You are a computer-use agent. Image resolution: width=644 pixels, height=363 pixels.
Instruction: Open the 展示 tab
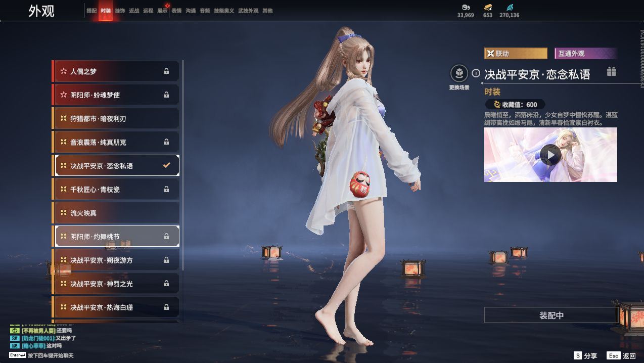click(162, 11)
